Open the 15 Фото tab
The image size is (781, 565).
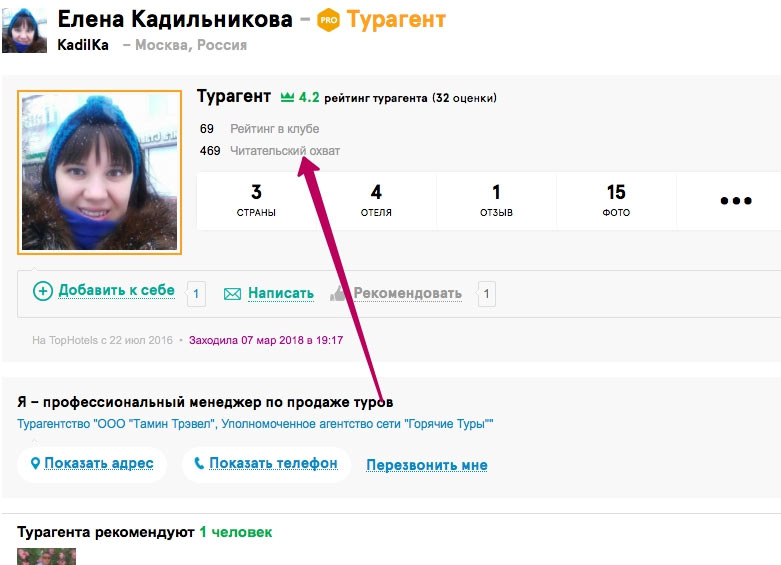click(616, 201)
